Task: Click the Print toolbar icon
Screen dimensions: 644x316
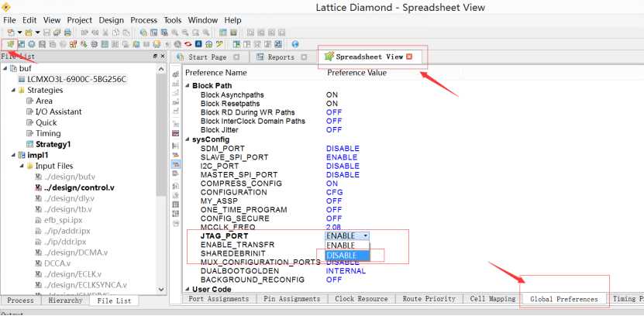Action: pyautogui.click(x=67, y=33)
